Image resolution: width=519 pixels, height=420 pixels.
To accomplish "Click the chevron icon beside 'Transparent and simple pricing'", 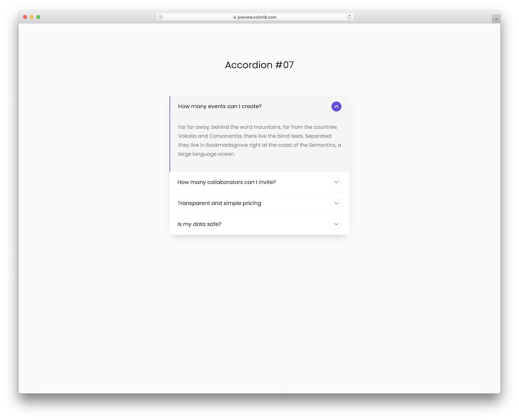I will pyautogui.click(x=336, y=203).
